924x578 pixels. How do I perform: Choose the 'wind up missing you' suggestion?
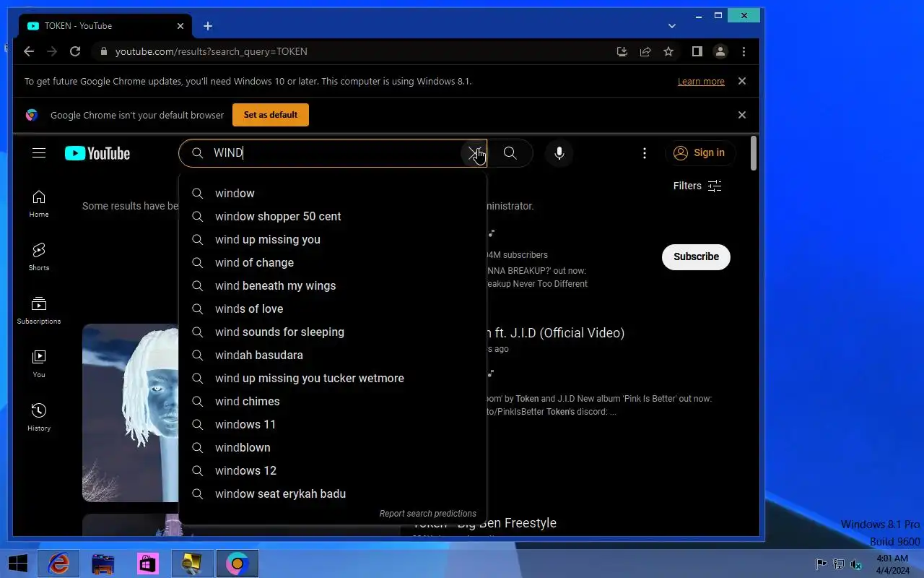pos(333,239)
